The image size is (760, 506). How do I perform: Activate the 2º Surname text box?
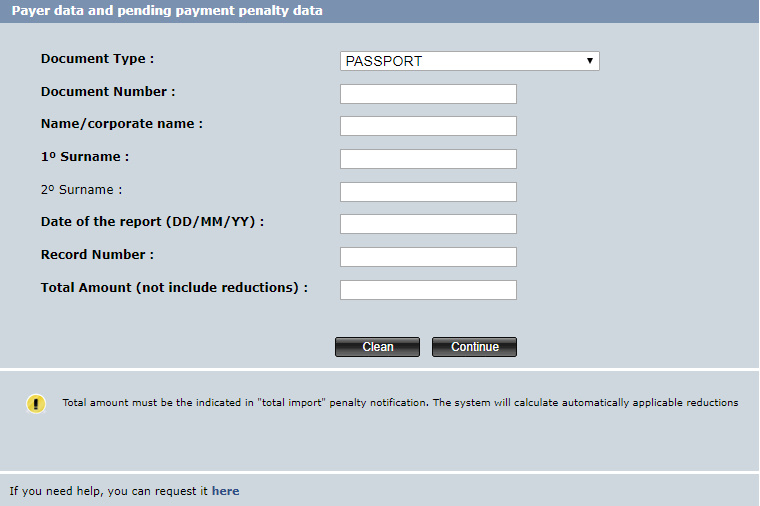coord(428,192)
